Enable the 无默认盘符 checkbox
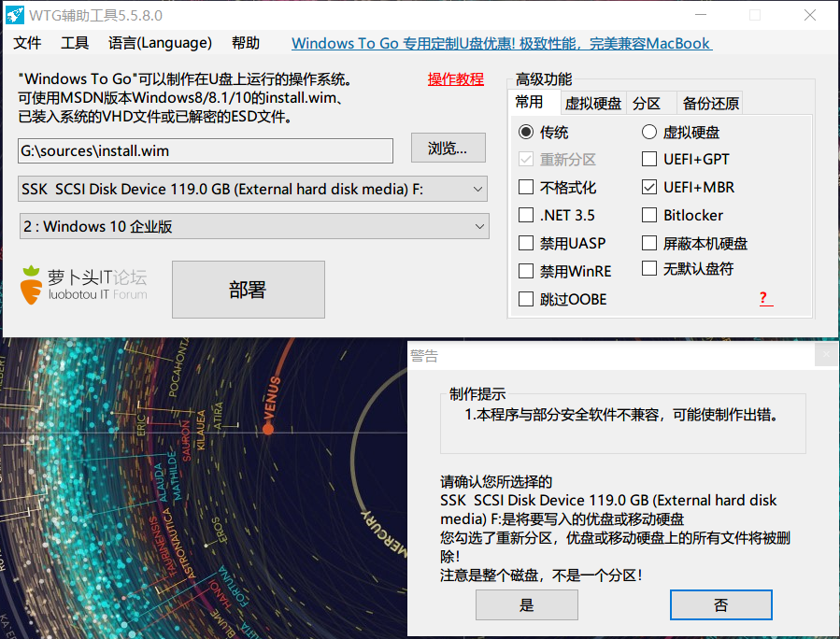The width and height of the screenshot is (840, 639). coord(649,268)
